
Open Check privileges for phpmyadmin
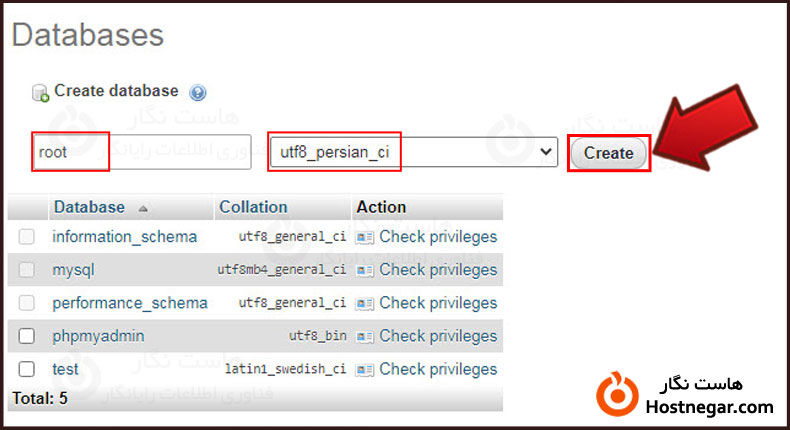(438, 336)
